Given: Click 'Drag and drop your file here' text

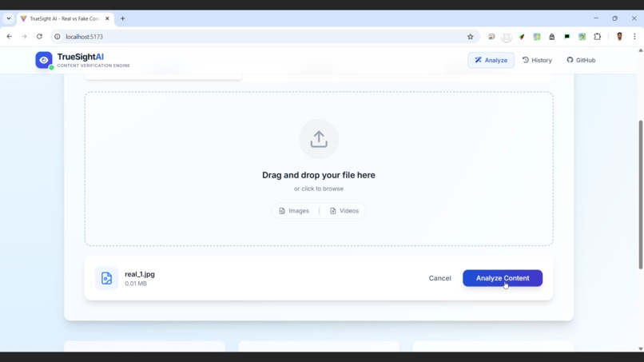Looking at the screenshot, I should click(x=319, y=175).
